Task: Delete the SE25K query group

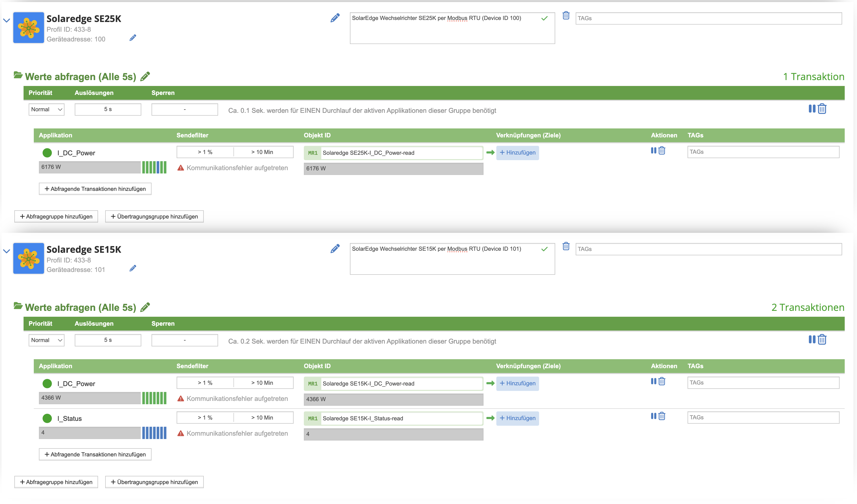Action: click(822, 109)
